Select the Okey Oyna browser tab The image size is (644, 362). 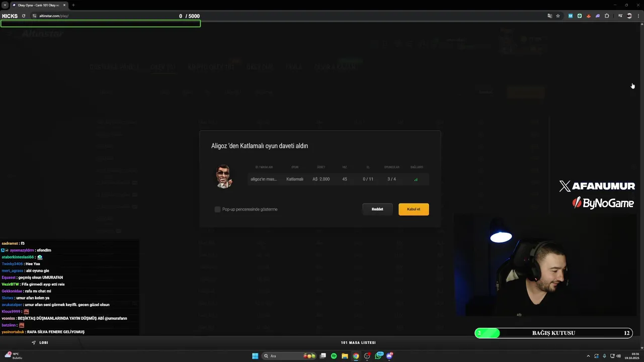[39, 5]
